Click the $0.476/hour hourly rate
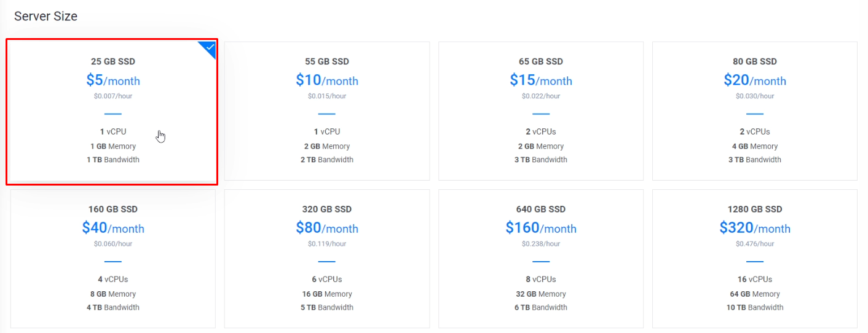 754,244
